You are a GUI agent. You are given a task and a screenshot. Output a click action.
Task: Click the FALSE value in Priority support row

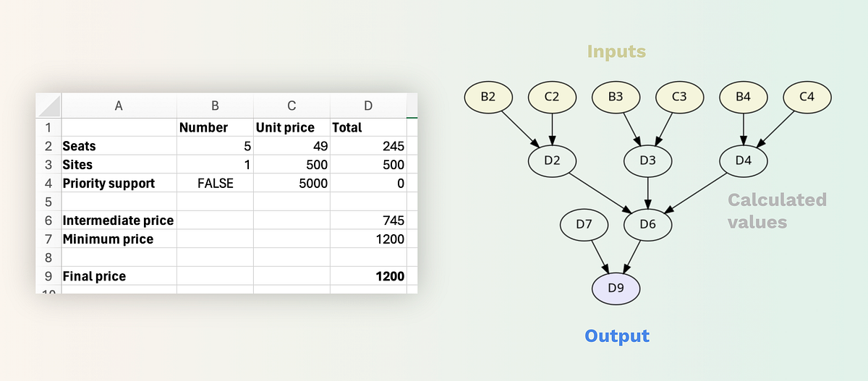pos(215,184)
